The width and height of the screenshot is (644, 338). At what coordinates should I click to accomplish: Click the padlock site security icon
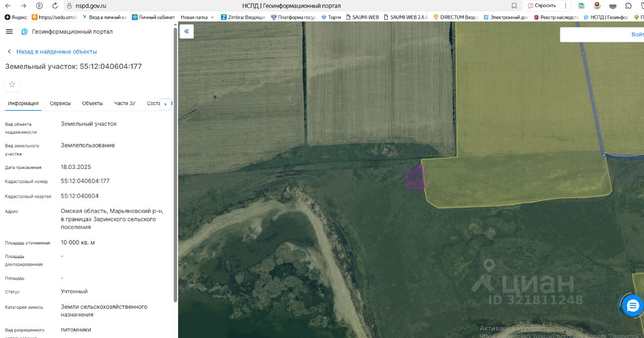[69, 6]
